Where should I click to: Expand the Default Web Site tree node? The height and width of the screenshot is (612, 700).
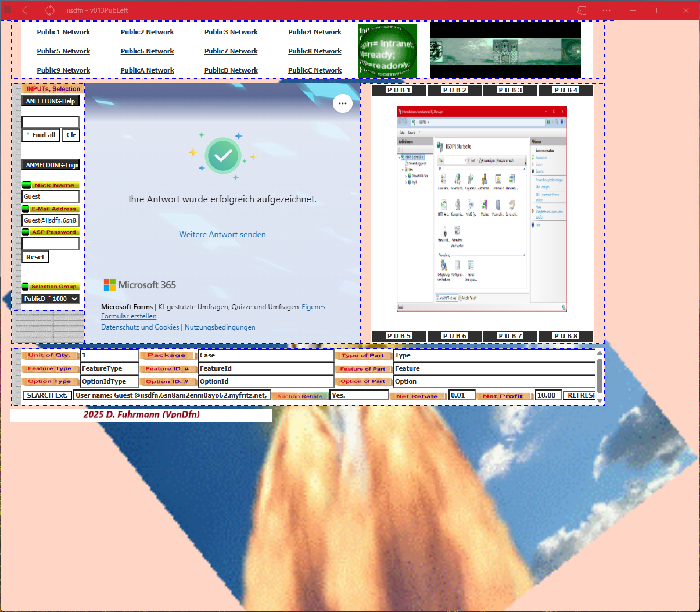click(x=405, y=176)
